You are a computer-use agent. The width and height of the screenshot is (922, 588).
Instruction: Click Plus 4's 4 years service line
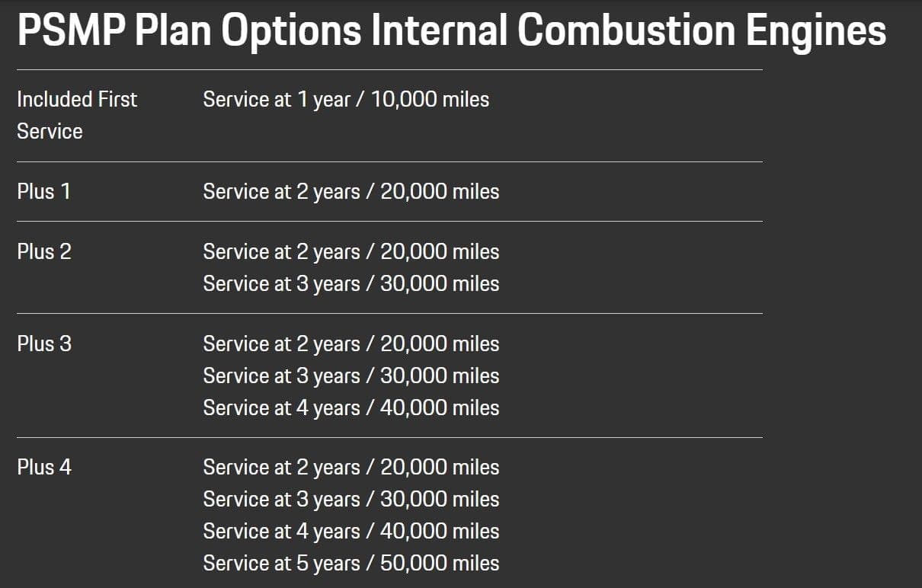pyautogui.click(x=351, y=532)
